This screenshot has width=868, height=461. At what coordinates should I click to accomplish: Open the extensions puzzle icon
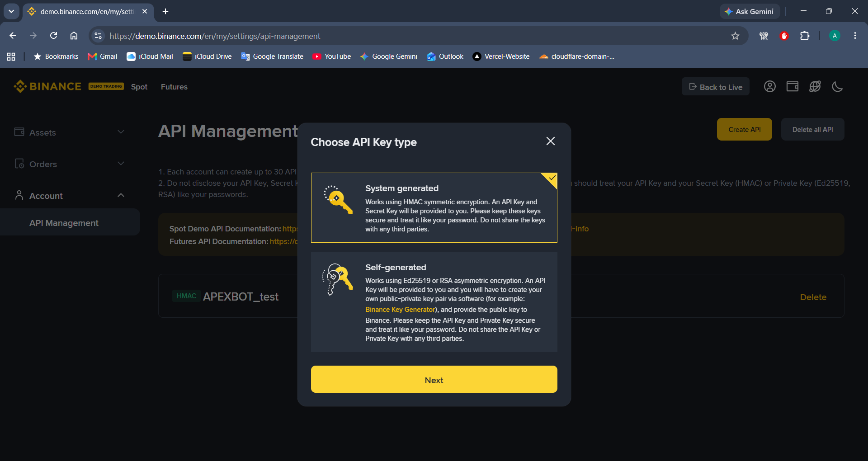805,36
